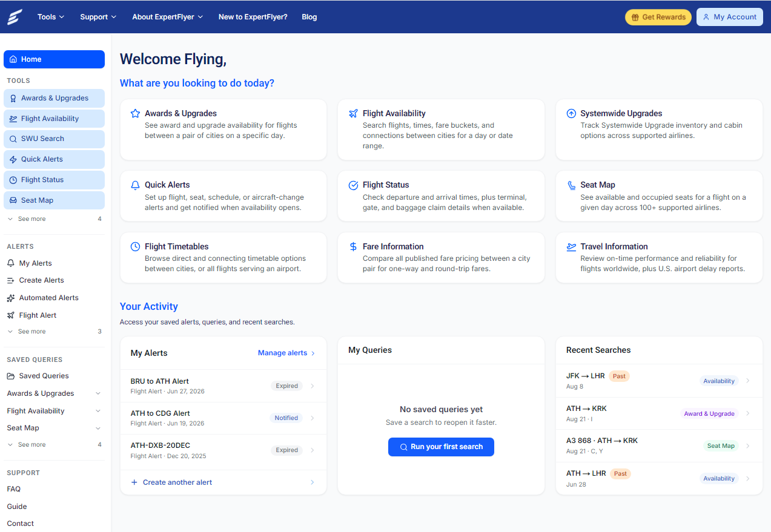Click the Fare Information card title
Screen dimensions: 771x532
393,246
